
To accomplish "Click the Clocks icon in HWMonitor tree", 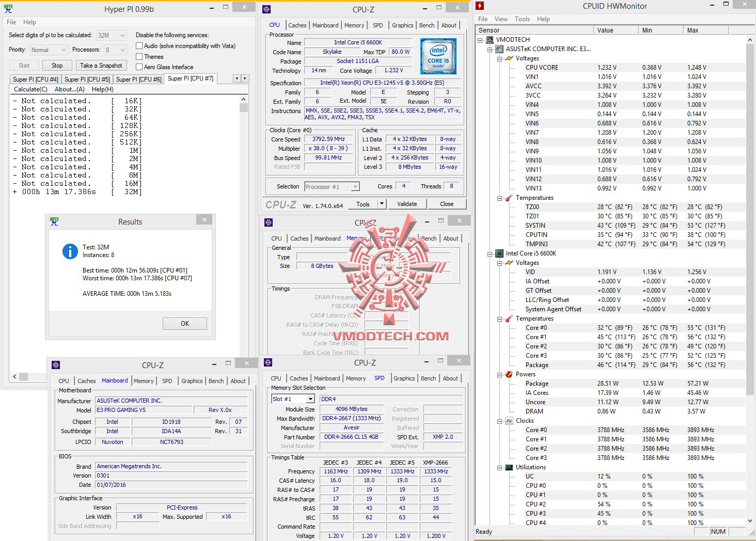I will [x=509, y=421].
